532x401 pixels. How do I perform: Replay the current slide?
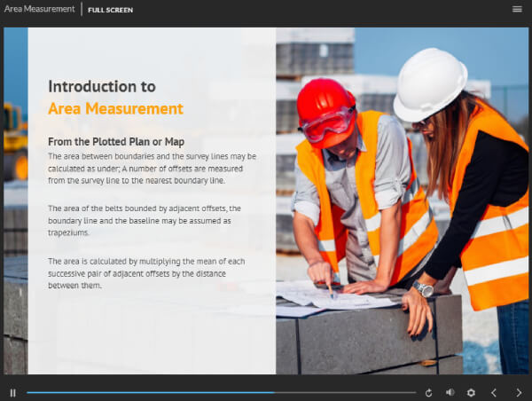pos(429,392)
